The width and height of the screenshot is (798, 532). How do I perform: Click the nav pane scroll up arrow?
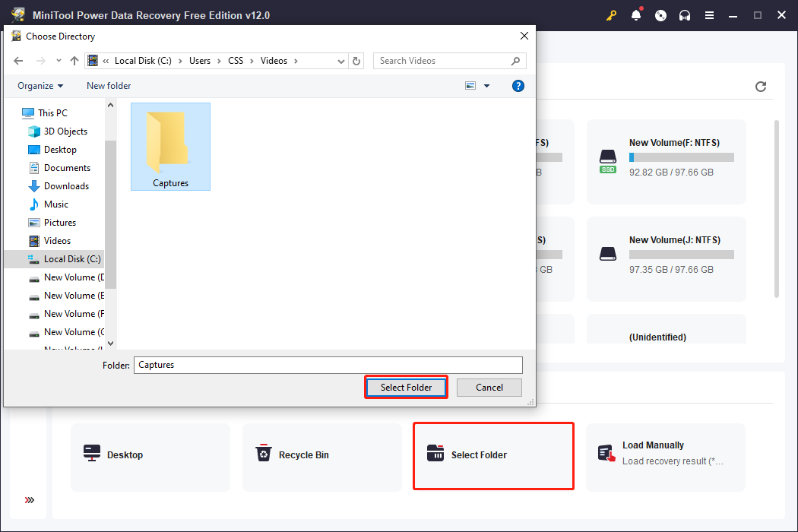[x=110, y=105]
